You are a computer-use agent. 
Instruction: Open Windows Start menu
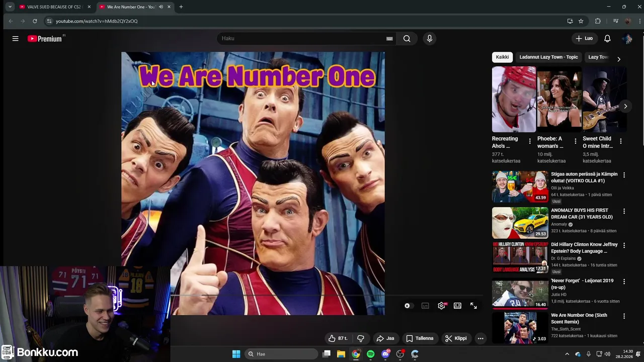coord(236,354)
